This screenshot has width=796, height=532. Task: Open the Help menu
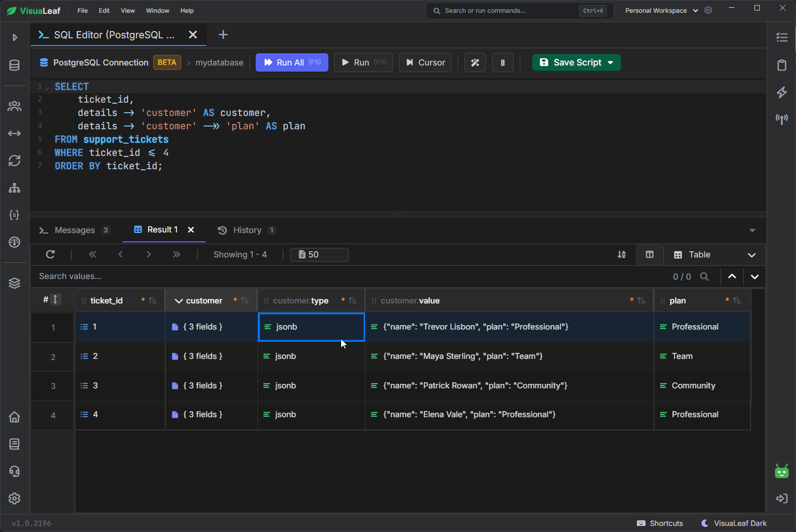click(187, 11)
